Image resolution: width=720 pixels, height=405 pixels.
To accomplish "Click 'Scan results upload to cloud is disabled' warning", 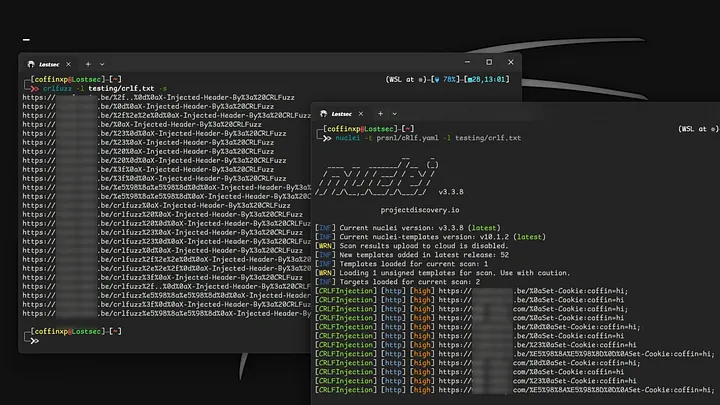I will click(411, 246).
